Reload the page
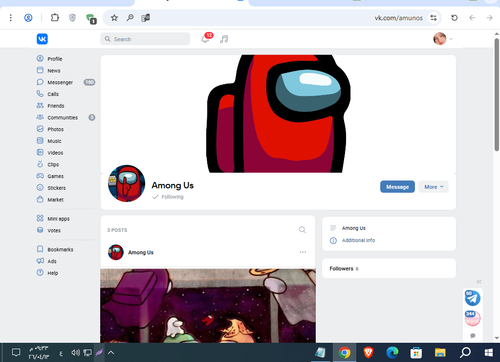Screen dimensions: 500x362 click(x=454, y=18)
